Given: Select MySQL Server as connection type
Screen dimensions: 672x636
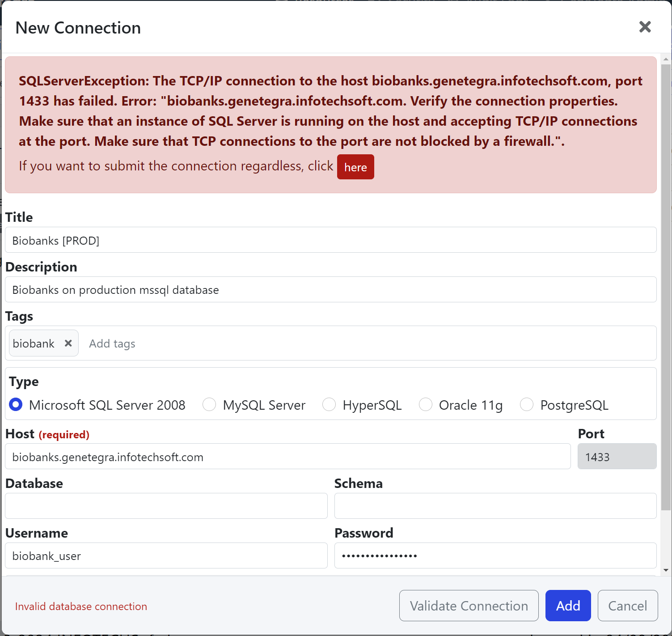Looking at the screenshot, I should 209,404.
